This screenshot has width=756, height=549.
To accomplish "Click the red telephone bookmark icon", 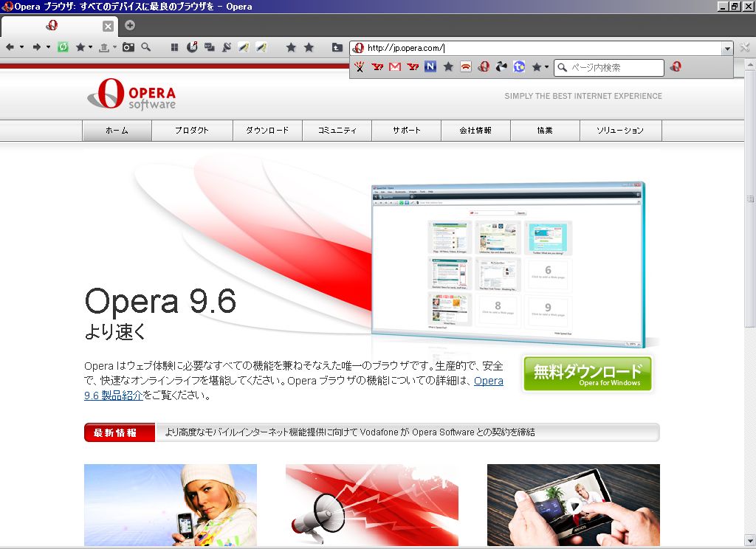I will tap(466, 67).
